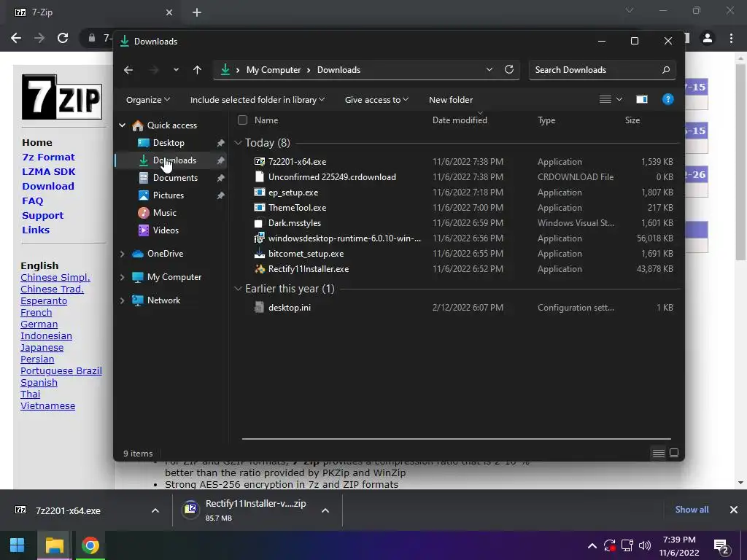Open view options dropdown arrow

coord(619,99)
